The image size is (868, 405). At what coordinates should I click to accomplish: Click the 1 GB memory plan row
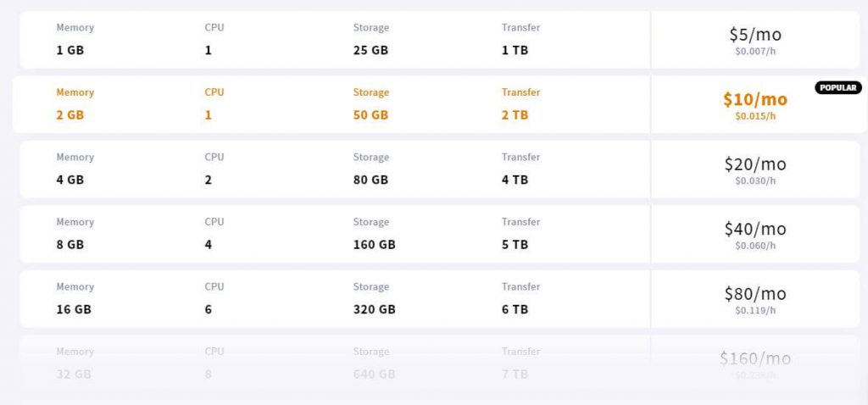coord(440,39)
